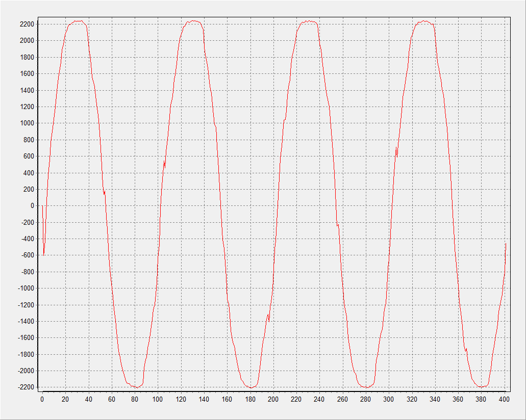The image size is (526, 420).
Task: Select the 1200 vertical axis label
Action: [x=27, y=107]
